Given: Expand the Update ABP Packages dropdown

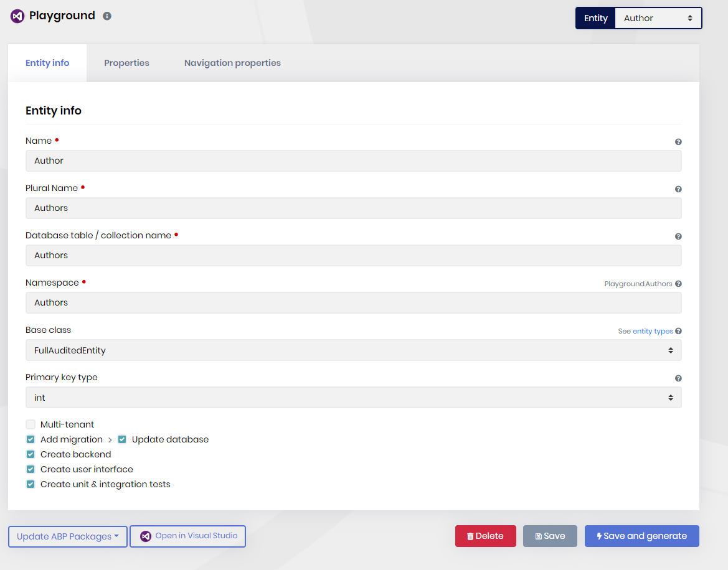Looking at the screenshot, I should coord(67,536).
